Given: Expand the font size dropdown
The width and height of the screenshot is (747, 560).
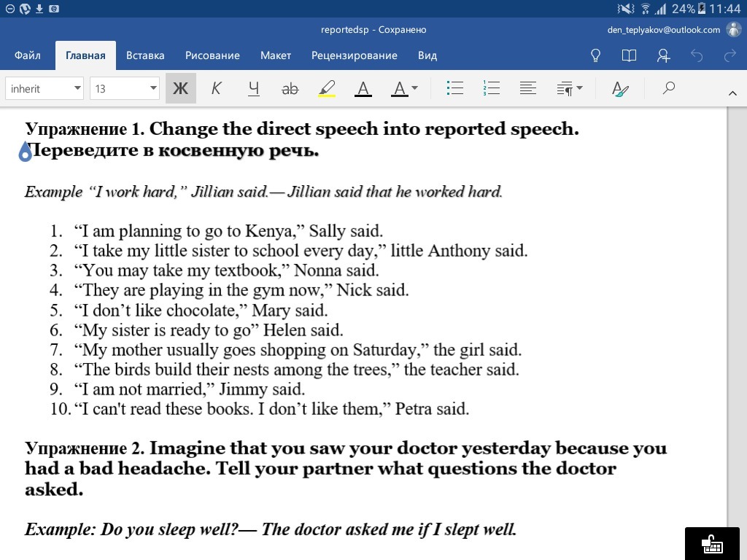Looking at the screenshot, I should pyautogui.click(x=125, y=89).
